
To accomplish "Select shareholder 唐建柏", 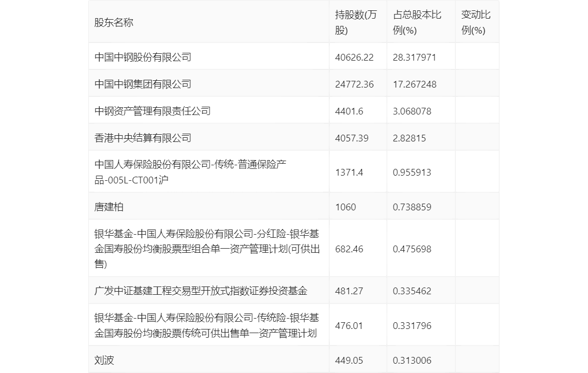I will pos(109,207).
